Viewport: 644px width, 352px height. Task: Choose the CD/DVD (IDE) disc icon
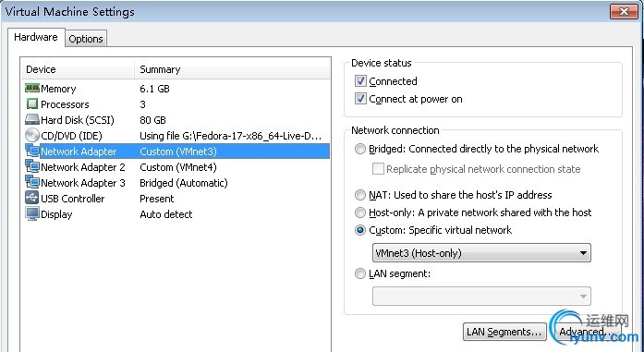(x=32, y=135)
